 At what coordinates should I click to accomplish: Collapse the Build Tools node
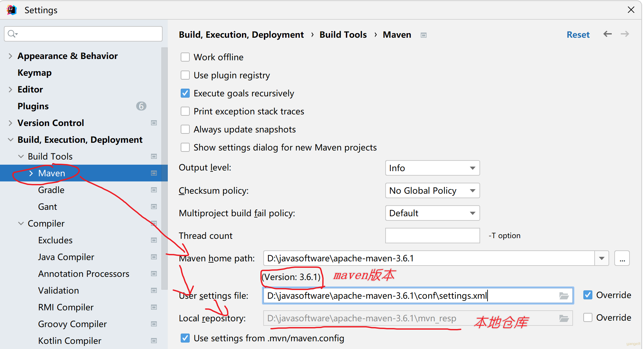coord(21,156)
